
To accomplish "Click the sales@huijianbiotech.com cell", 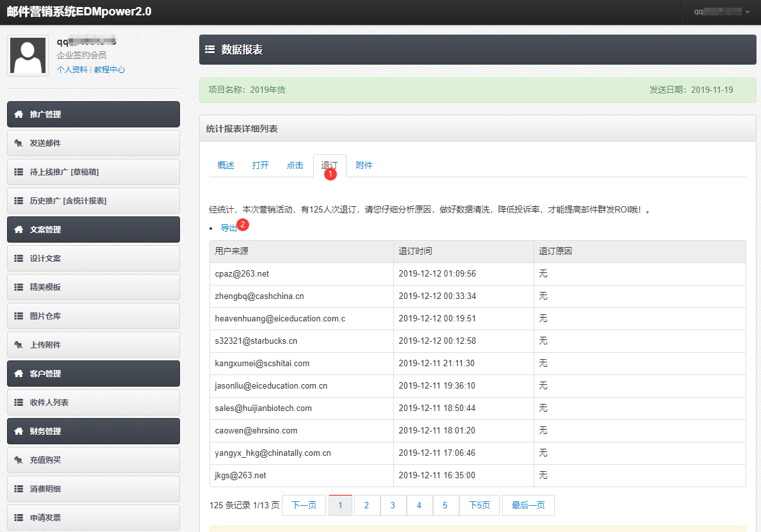I will pyautogui.click(x=302, y=408).
